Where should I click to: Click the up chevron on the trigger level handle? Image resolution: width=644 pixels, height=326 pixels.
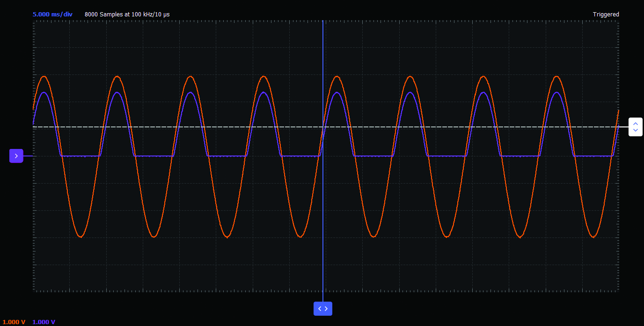coord(635,123)
